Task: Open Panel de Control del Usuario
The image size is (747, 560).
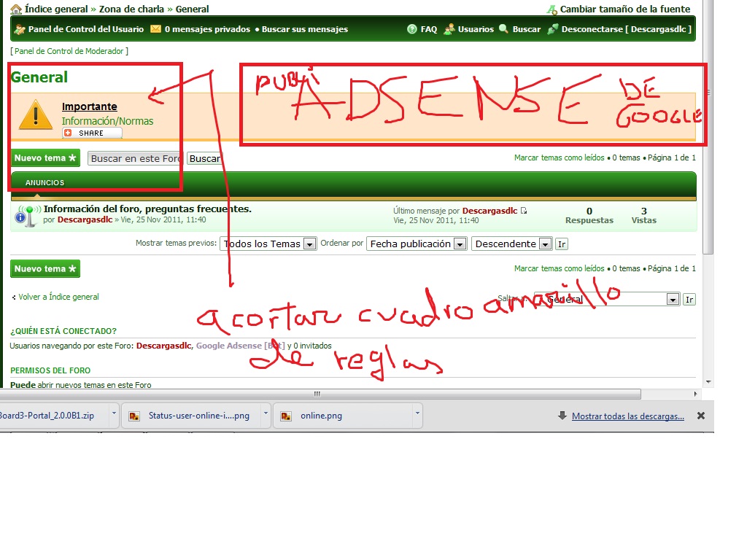Action: click(x=86, y=29)
